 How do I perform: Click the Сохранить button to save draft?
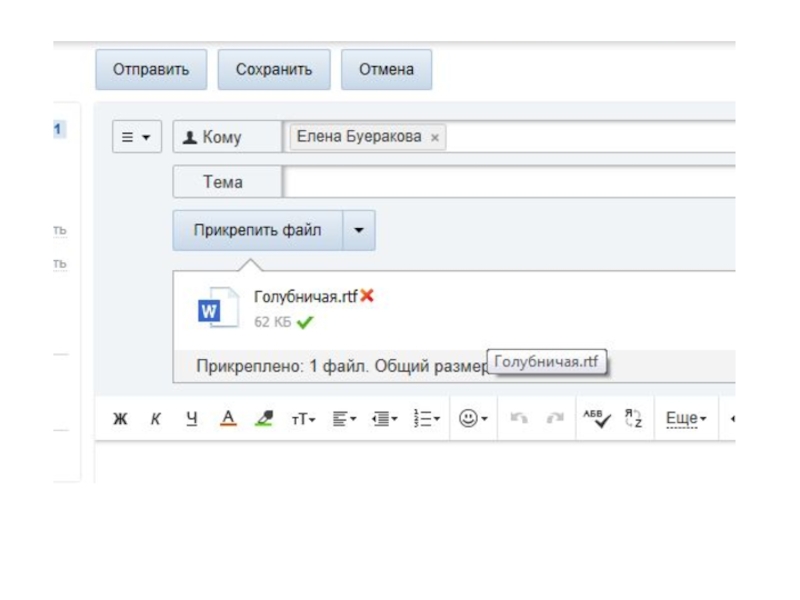(274, 69)
